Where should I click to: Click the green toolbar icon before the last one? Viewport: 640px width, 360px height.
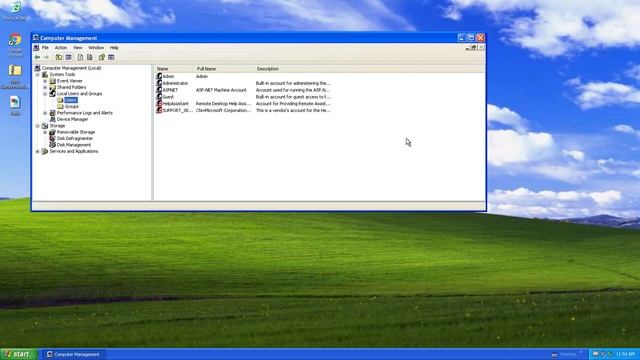click(x=102, y=57)
